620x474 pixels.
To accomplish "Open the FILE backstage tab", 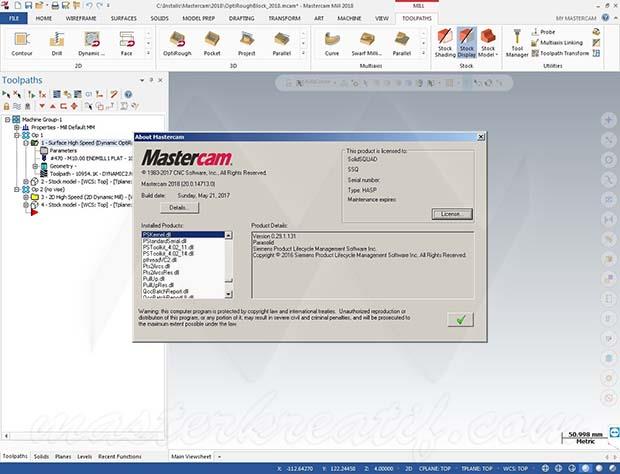I will click(14, 18).
